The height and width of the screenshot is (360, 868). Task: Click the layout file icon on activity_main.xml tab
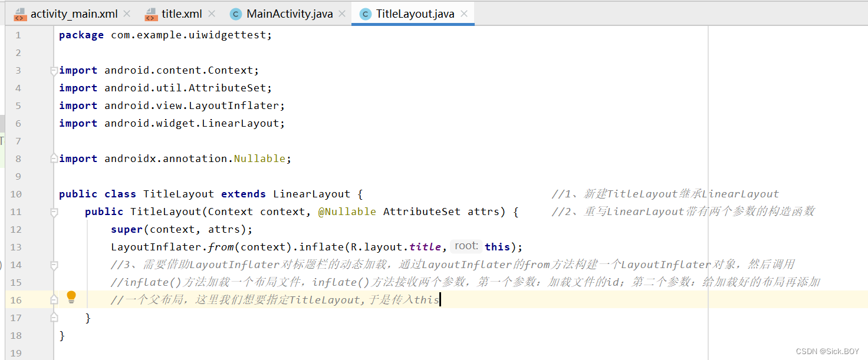click(20, 13)
